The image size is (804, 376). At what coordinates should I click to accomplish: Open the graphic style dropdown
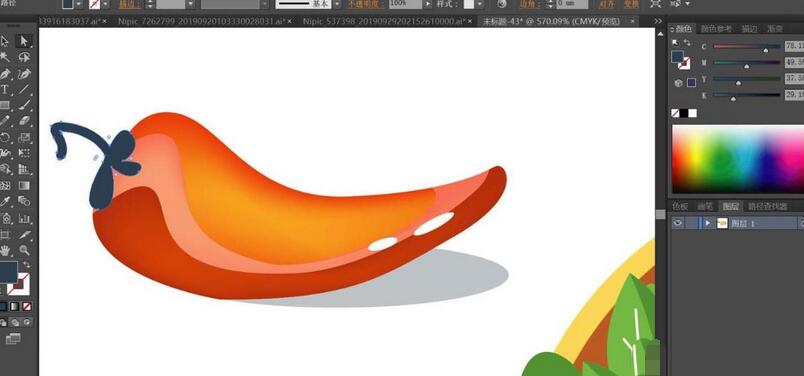(x=480, y=4)
